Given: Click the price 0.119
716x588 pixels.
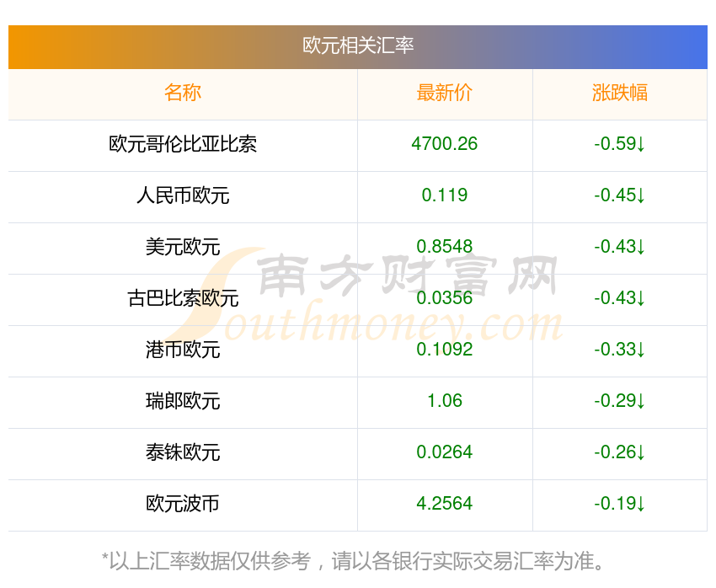Looking at the screenshot, I should tap(444, 195).
